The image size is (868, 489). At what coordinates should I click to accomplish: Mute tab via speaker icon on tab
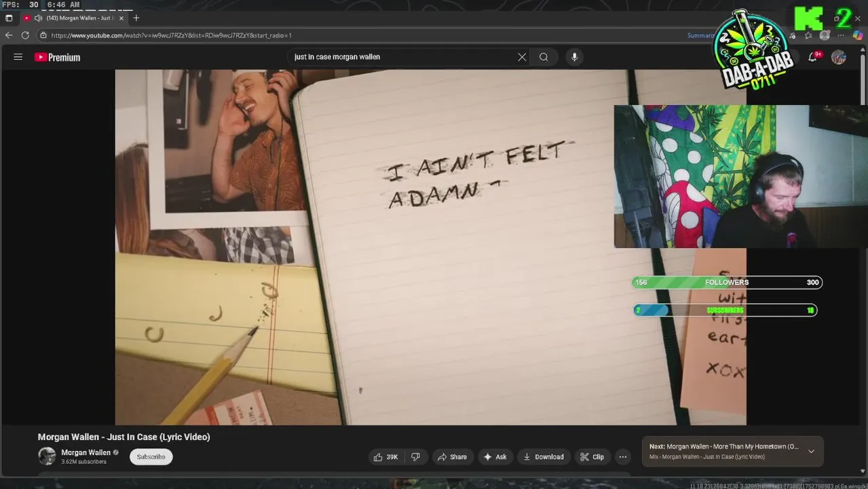[38, 18]
